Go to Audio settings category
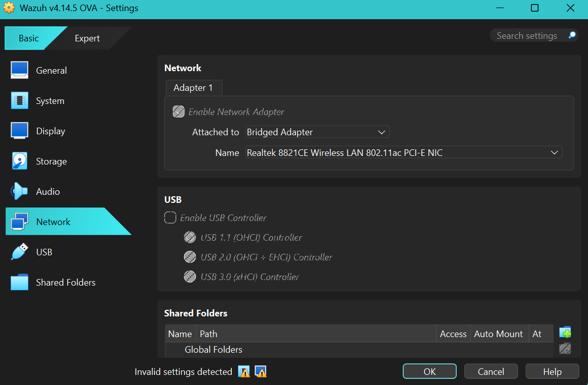The width and height of the screenshot is (588, 385). (x=48, y=191)
